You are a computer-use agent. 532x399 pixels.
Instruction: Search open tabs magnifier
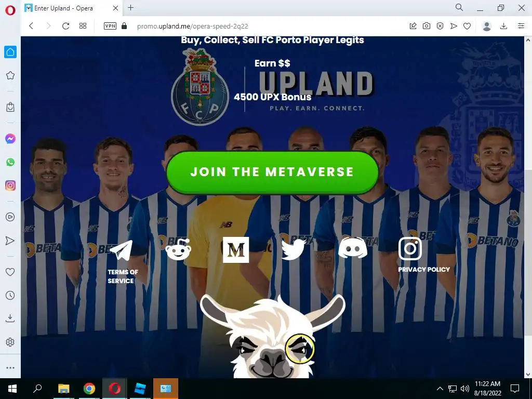[459, 7]
